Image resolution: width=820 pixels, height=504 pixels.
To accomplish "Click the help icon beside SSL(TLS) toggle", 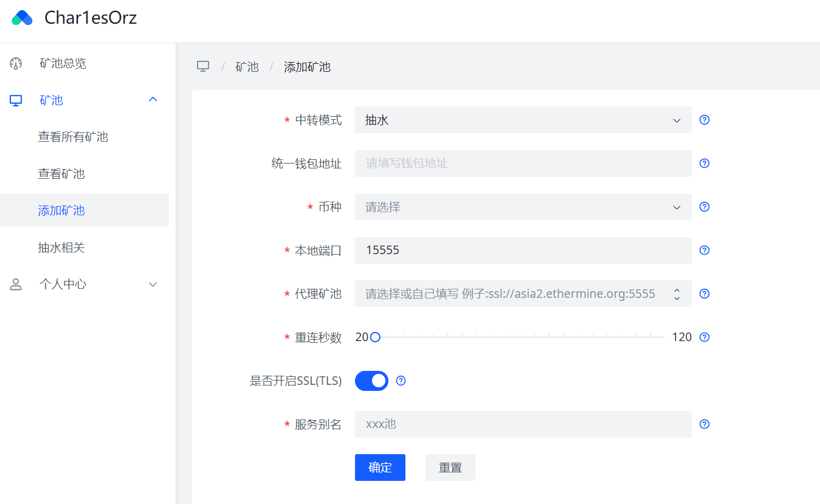I will 401,381.
